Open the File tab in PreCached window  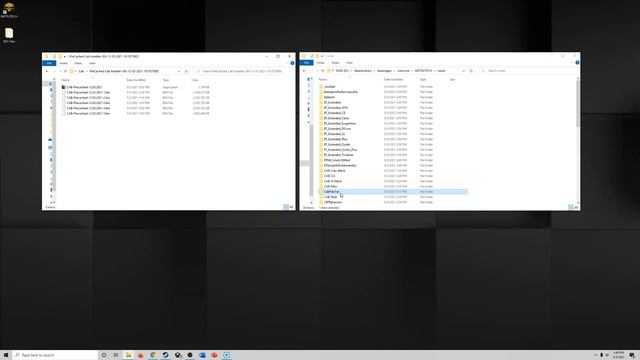coord(49,63)
